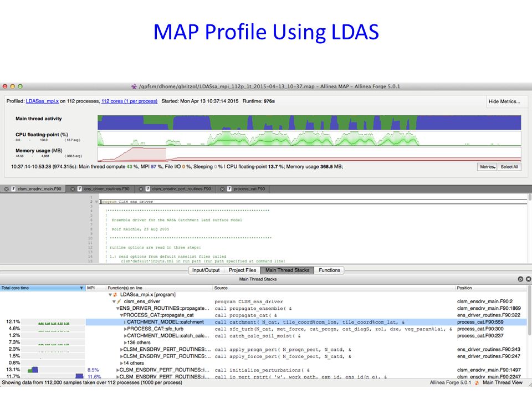Click the Main Thread View status label
The image size is (532, 399).
click(503, 383)
